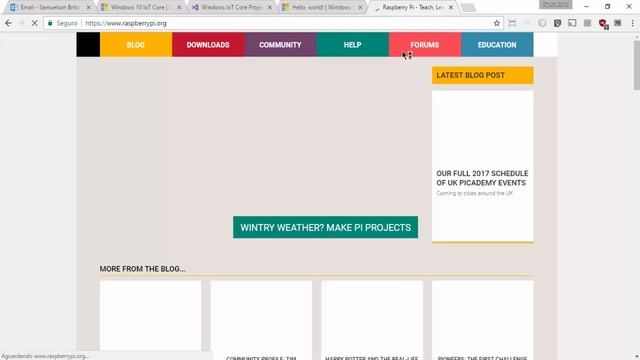Close the Email tab
The height and width of the screenshot is (360, 640).
point(89,7)
